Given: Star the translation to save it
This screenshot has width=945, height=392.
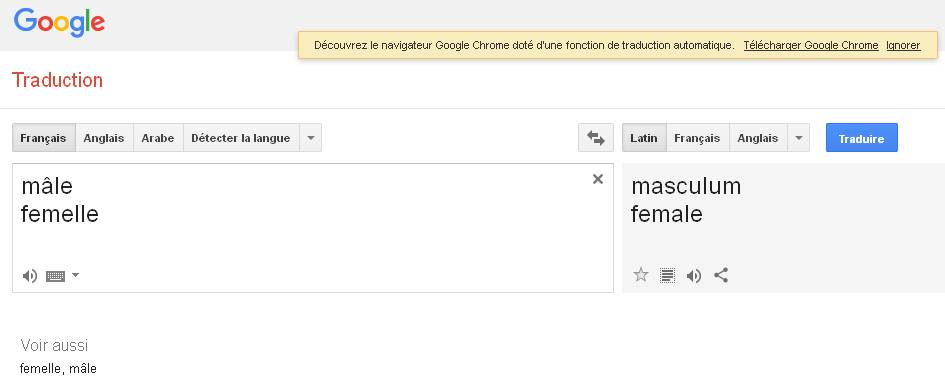Looking at the screenshot, I should (x=641, y=276).
